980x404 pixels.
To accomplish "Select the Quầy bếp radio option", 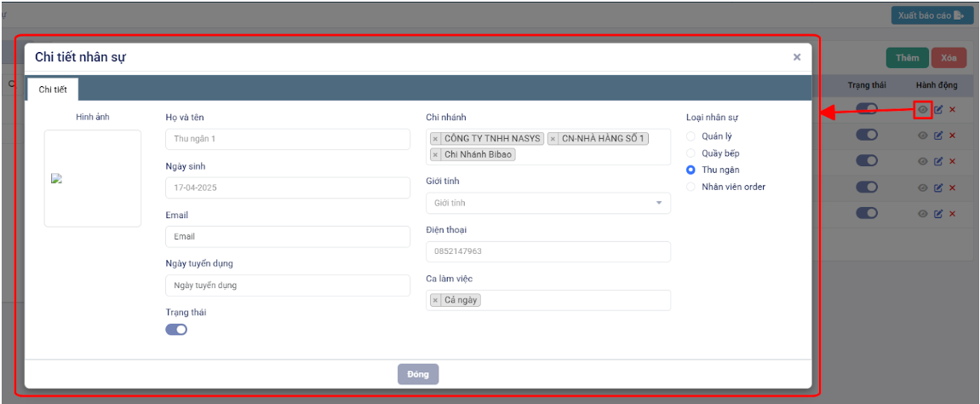I will [x=691, y=153].
